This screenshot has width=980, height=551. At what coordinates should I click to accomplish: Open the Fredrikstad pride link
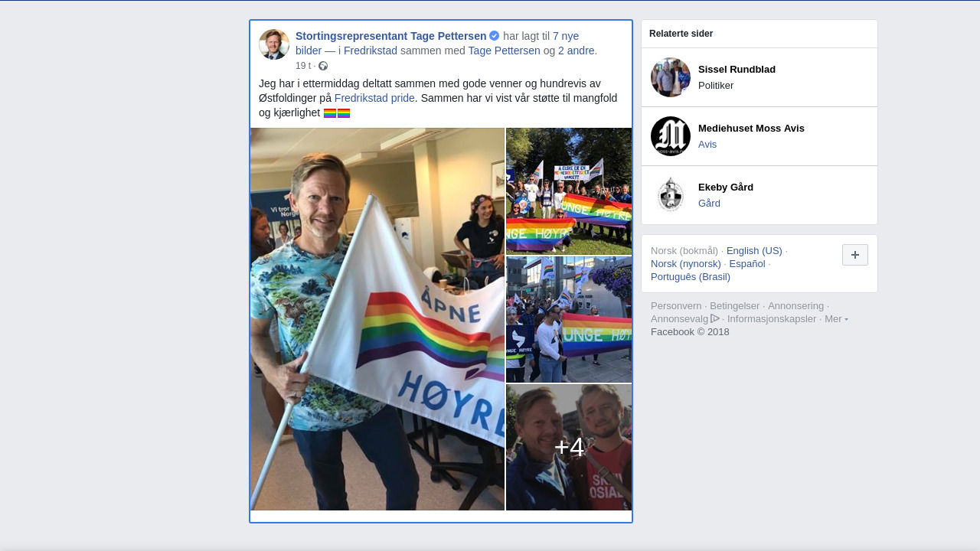click(x=374, y=98)
